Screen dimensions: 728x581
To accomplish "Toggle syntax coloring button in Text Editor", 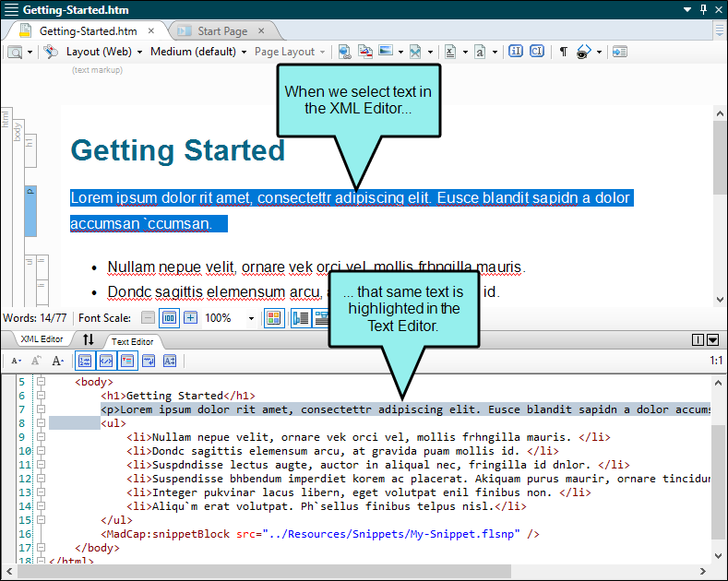I will [106, 361].
